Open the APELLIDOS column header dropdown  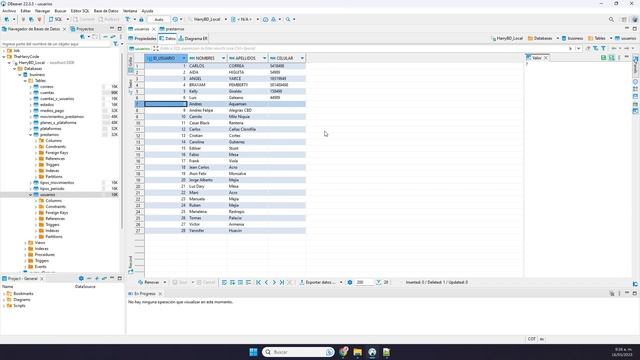(264, 58)
